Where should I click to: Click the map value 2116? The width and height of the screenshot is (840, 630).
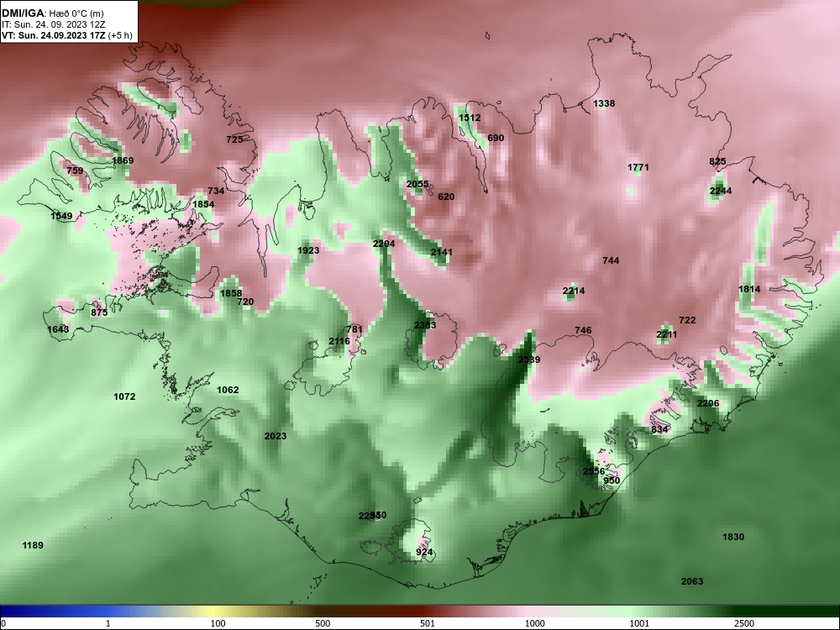(339, 341)
